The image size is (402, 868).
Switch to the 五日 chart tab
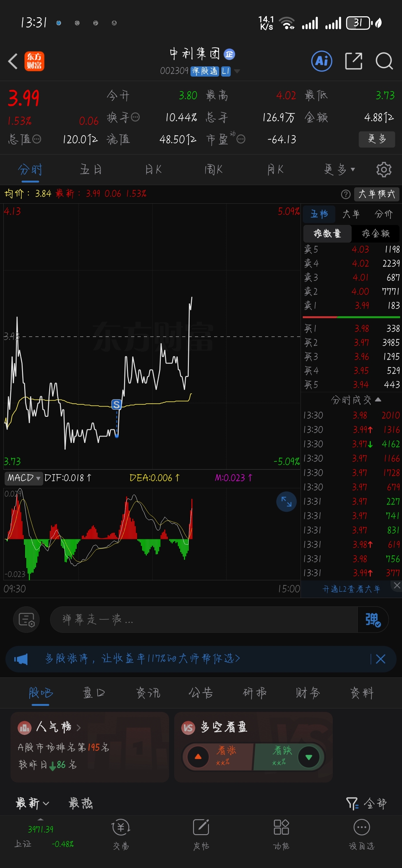(91, 169)
